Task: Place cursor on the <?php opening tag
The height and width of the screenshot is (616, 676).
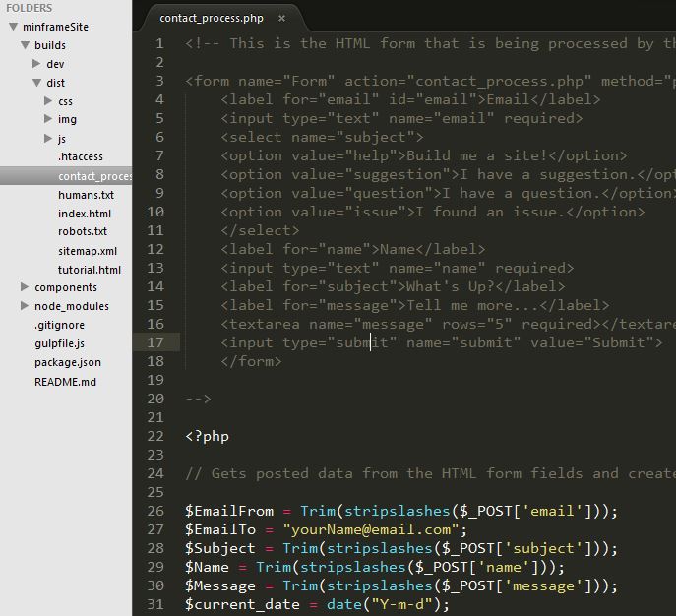Action: pos(207,436)
